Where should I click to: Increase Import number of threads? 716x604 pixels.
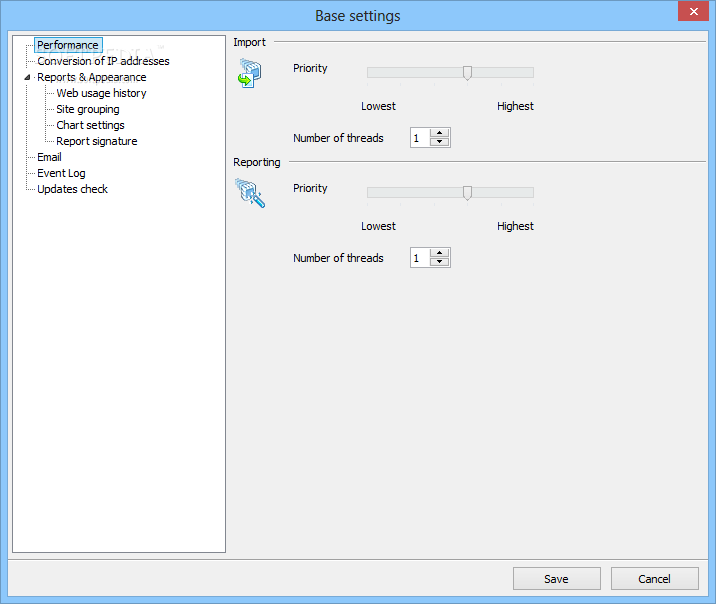[x=439, y=133]
